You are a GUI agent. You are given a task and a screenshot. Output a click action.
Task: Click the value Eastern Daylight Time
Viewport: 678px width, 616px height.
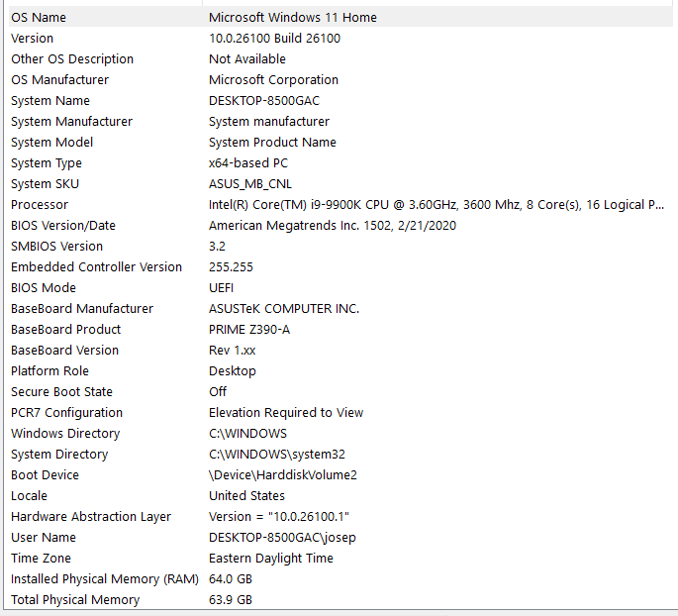pos(271,558)
